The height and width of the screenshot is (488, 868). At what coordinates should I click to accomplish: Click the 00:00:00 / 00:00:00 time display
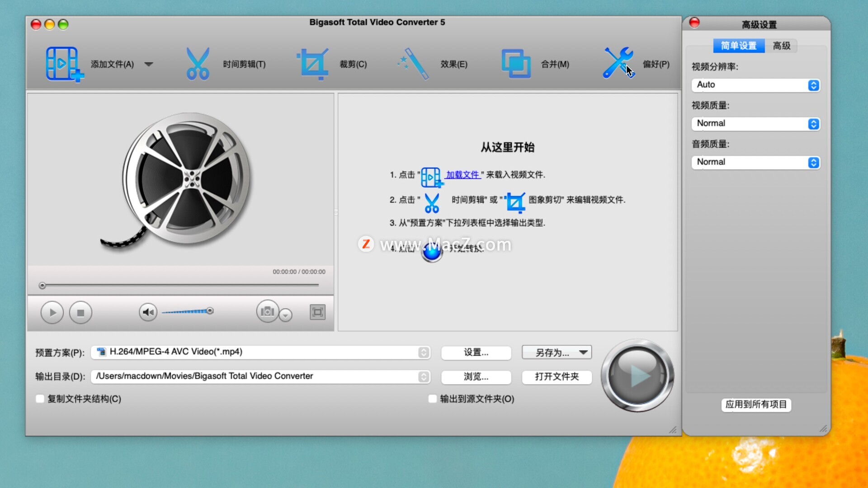[299, 272]
